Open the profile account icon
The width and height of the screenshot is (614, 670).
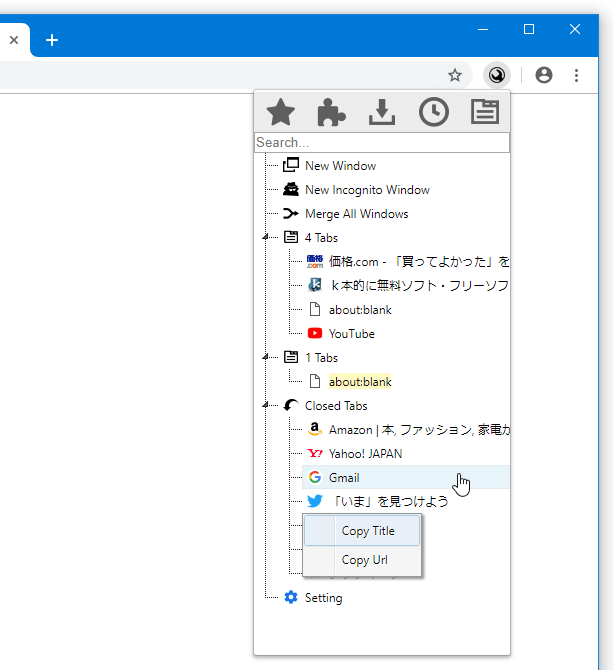[x=543, y=75]
